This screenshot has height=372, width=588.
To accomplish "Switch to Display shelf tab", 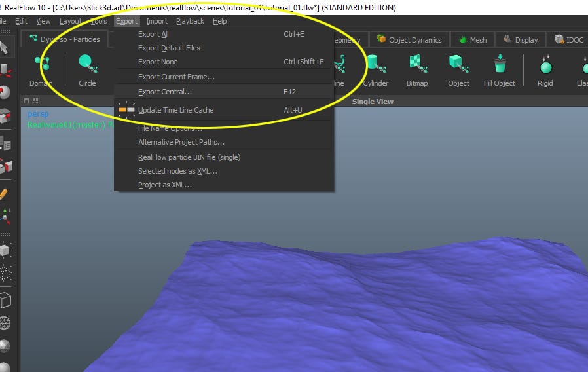I will point(521,40).
